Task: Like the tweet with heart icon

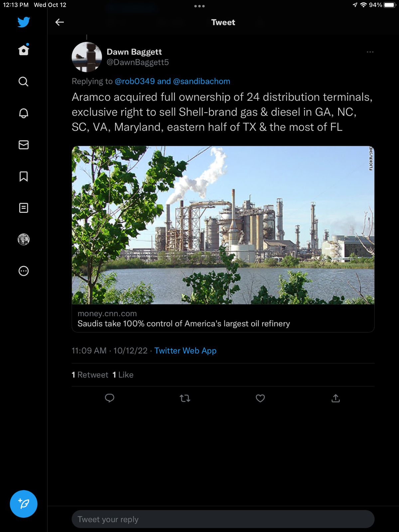Action: click(x=260, y=398)
